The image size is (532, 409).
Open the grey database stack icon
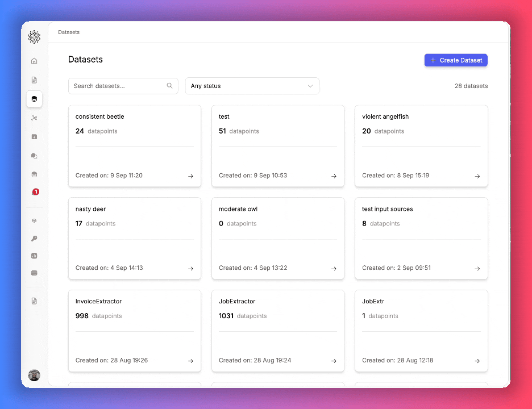34,174
